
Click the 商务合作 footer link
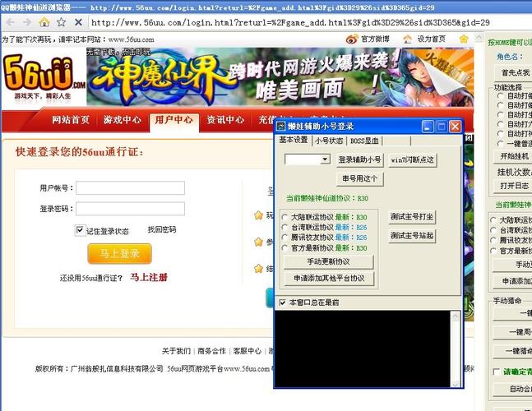pos(211,351)
